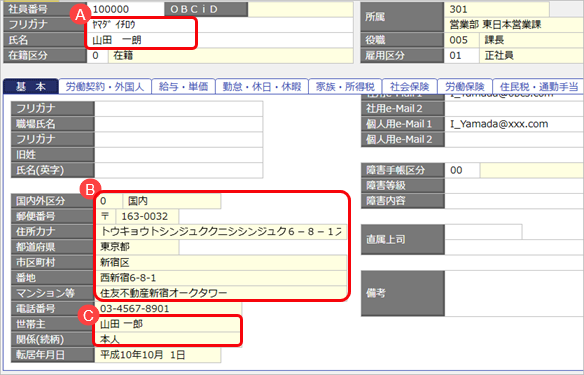Click the 世帯主 field 山田 一郎
The height and width of the screenshot is (375, 584).
pos(168,324)
